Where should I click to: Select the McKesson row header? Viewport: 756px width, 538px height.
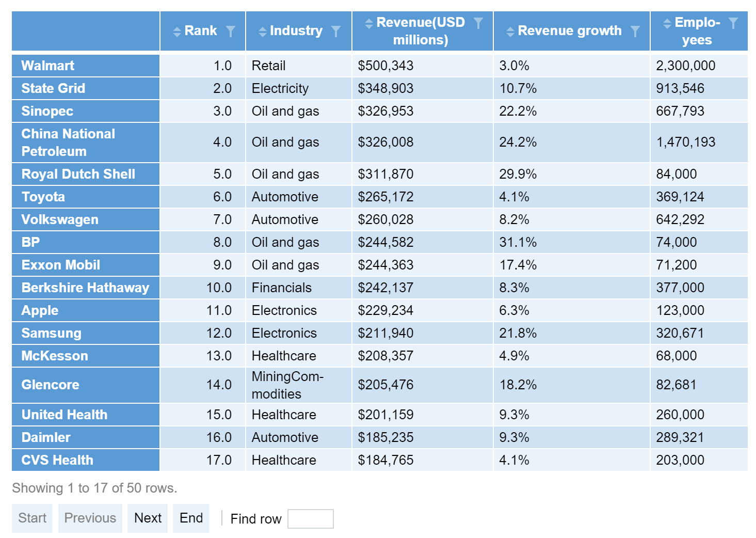coord(86,356)
